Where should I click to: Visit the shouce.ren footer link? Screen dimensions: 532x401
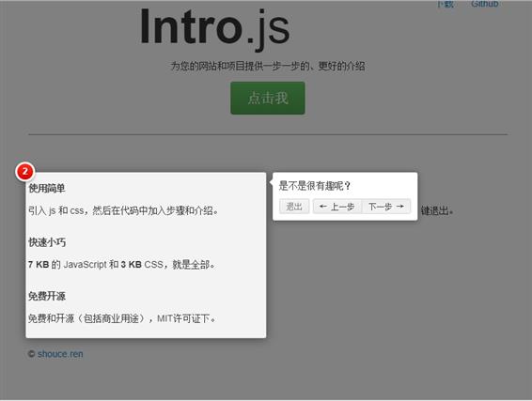point(60,354)
